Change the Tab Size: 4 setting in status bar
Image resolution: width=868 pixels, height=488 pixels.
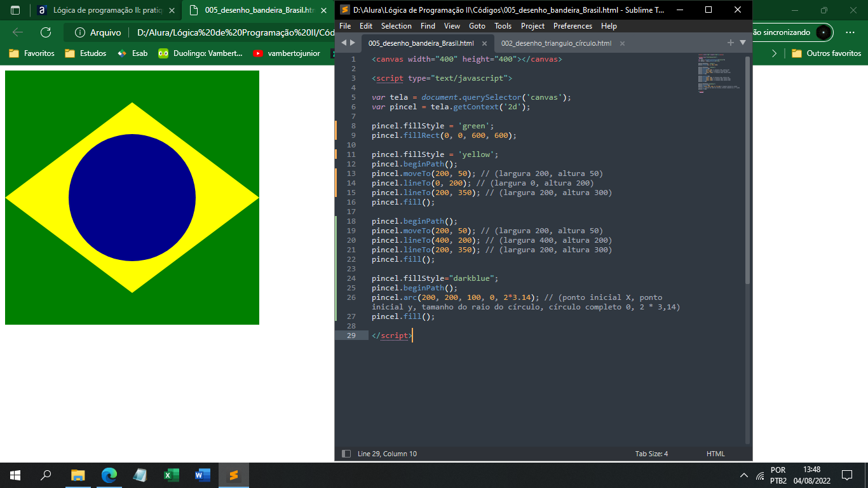(651, 454)
